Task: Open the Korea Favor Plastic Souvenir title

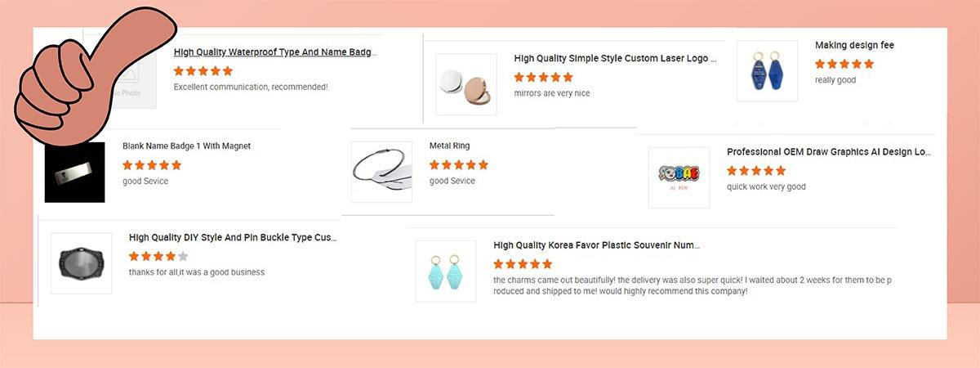Action: tap(596, 245)
